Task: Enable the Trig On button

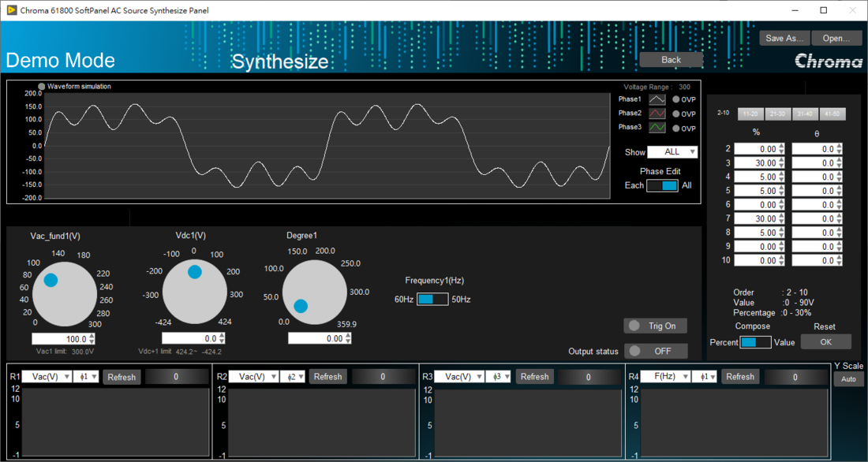Action: point(656,326)
